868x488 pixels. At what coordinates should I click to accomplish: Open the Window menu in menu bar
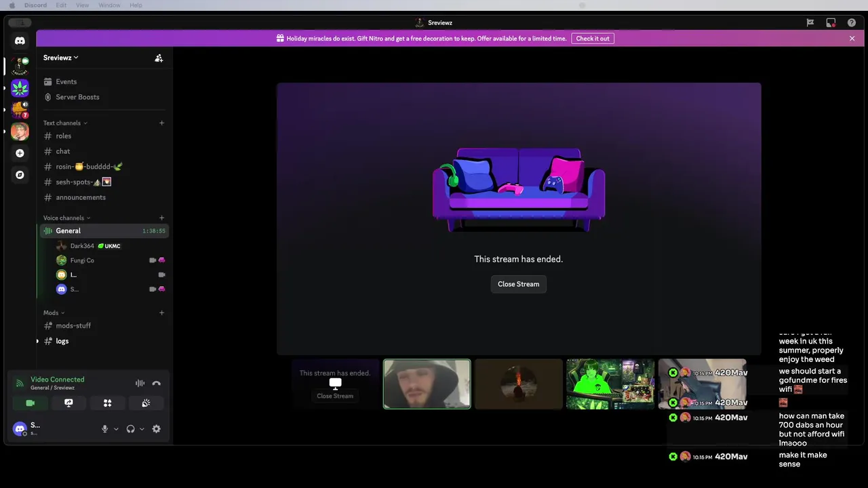109,5
